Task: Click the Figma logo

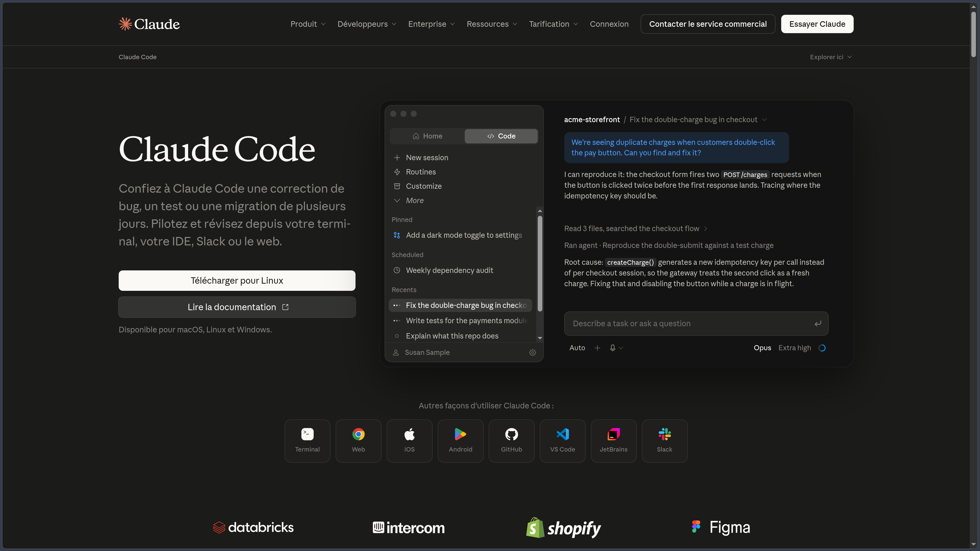Action: (721, 528)
